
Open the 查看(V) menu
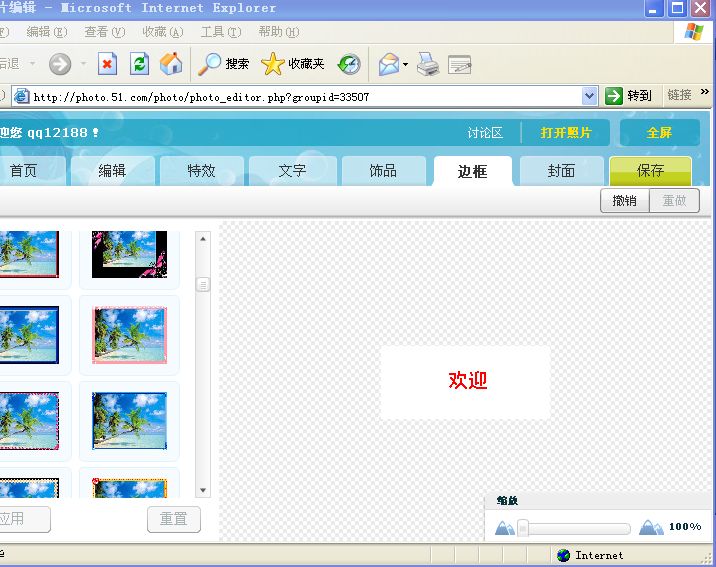[105, 32]
